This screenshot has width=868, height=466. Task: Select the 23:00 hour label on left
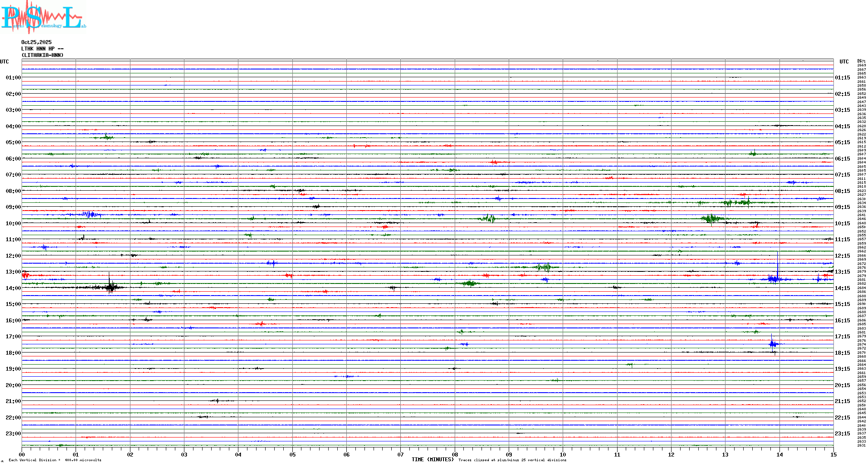(13, 434)
